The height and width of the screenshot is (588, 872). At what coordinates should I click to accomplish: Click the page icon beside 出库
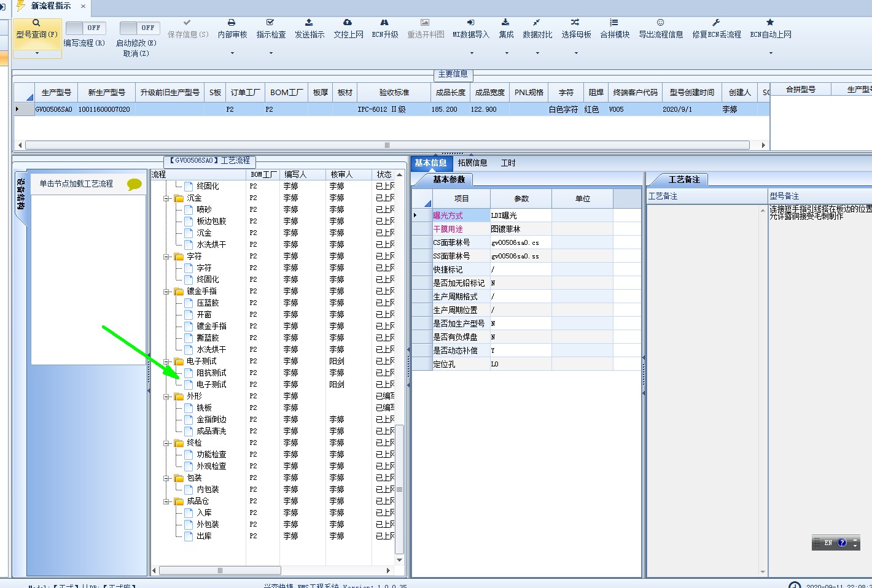(189, 536)
